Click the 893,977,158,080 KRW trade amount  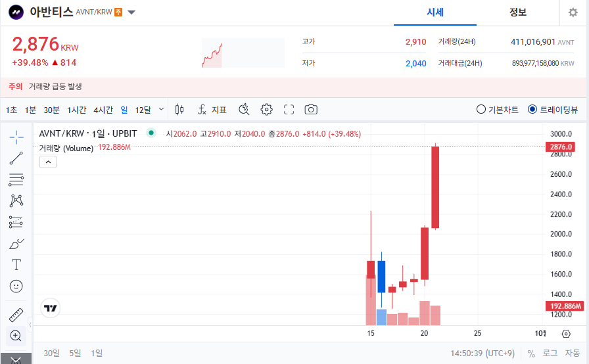543,64
